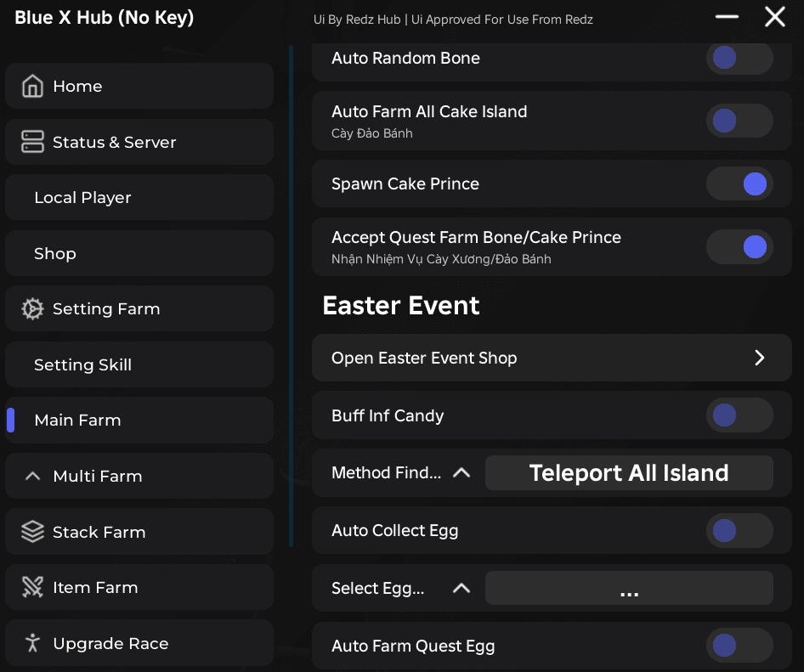
Task: Click the Home house icon
Action: 32,87
